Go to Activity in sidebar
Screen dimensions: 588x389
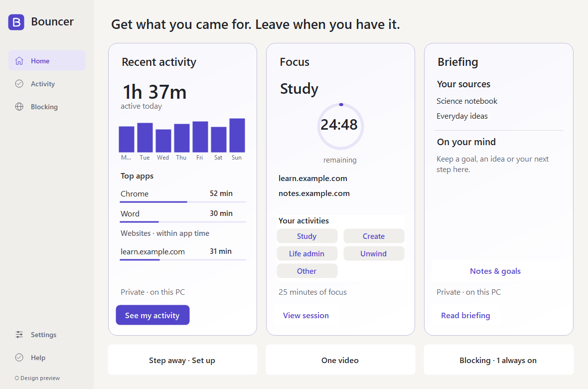(47, 84)
